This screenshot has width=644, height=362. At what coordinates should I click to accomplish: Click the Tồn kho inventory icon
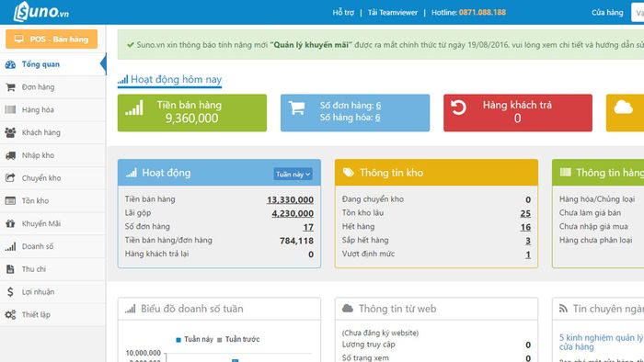(10, 201)
